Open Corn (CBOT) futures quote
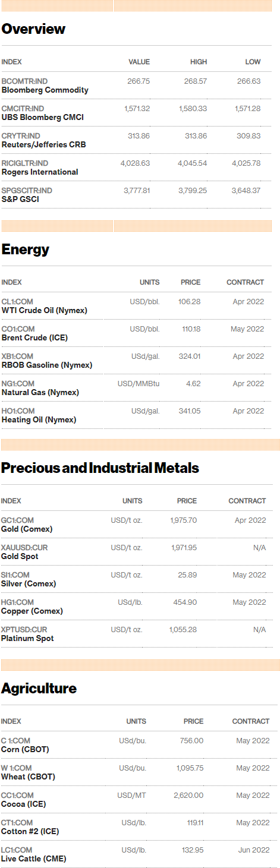 26,745
